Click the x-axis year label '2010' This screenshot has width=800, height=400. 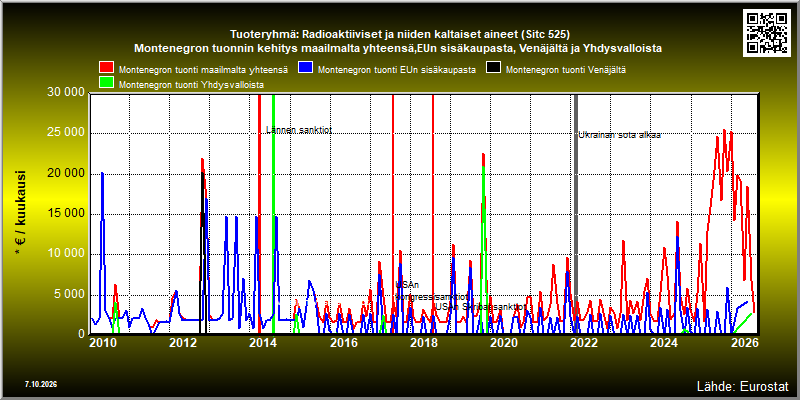(101, 342)
